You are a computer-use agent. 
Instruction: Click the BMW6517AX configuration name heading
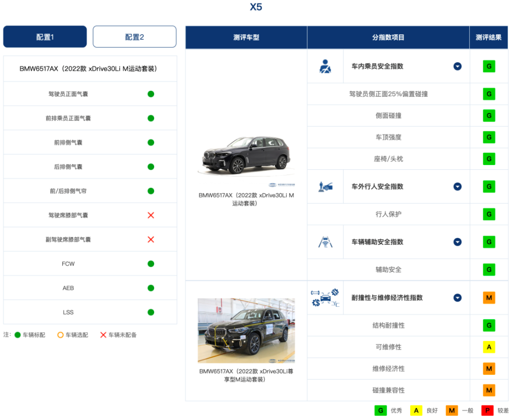[88, 69]
